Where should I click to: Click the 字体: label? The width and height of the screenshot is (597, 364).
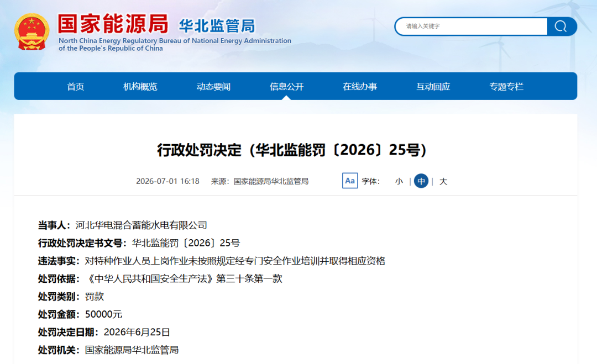371,181
